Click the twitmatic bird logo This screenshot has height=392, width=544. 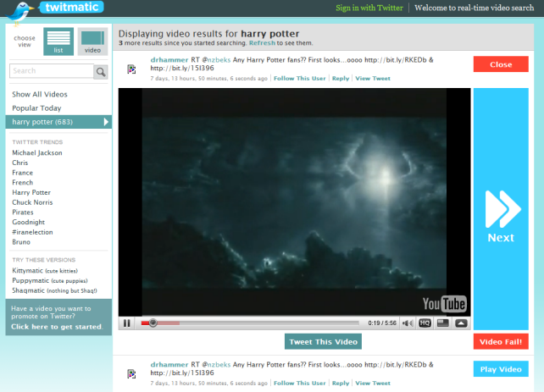tap(21, 14)
